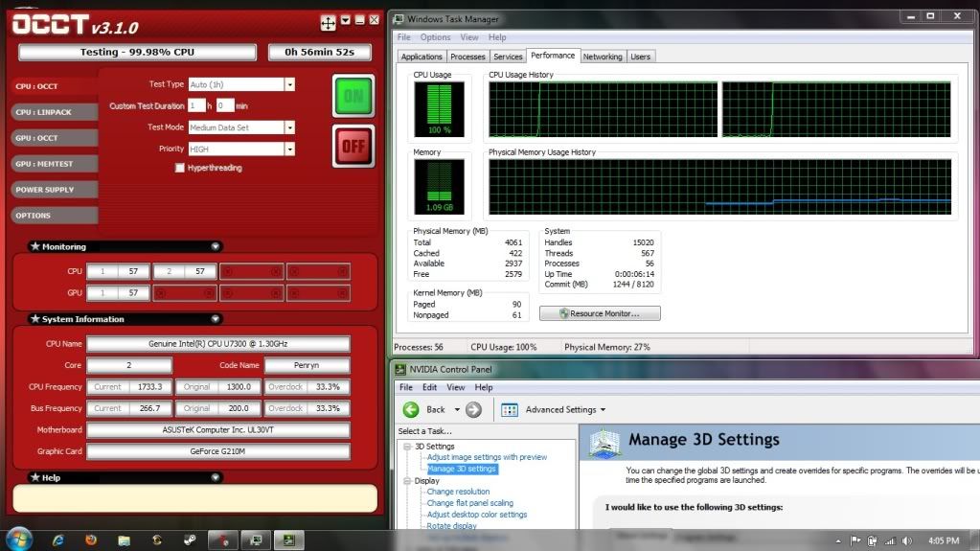Click the Memory 1.09 GB gauge
Viewport: 980px width, 551px height.
click(x=439, y=186)
